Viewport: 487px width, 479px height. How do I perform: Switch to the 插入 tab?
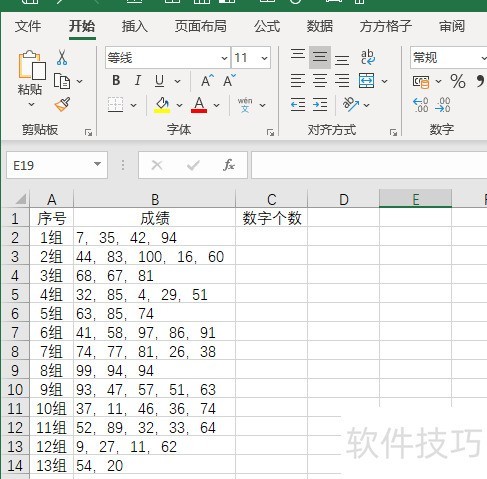[x=135, y=26]
